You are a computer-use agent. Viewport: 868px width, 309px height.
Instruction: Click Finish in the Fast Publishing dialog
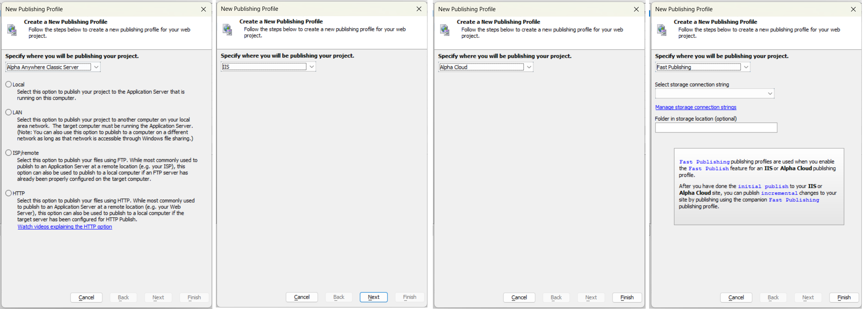click(x=844, y=297)
